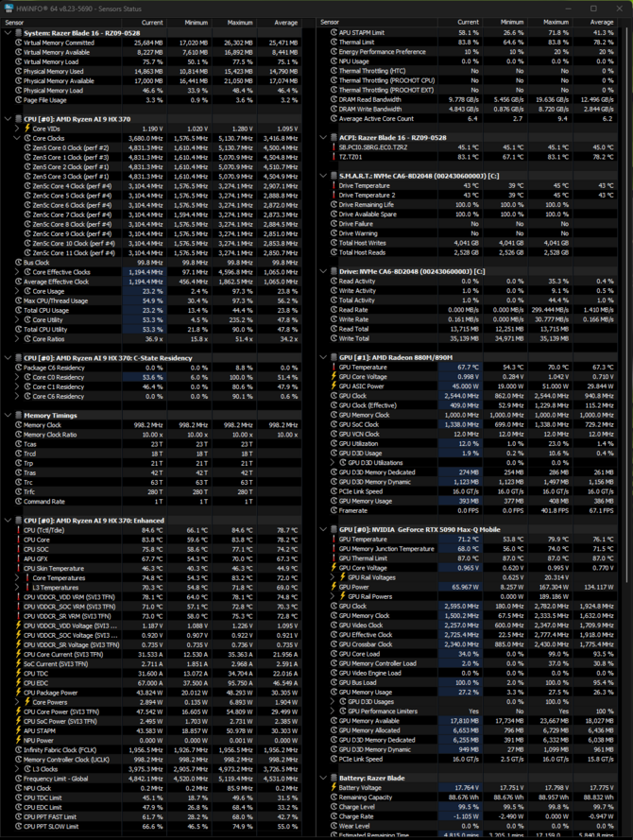Expand Core Effective Clocks
633x840 pixels.
pyautogui.click(x=17, y=272)
